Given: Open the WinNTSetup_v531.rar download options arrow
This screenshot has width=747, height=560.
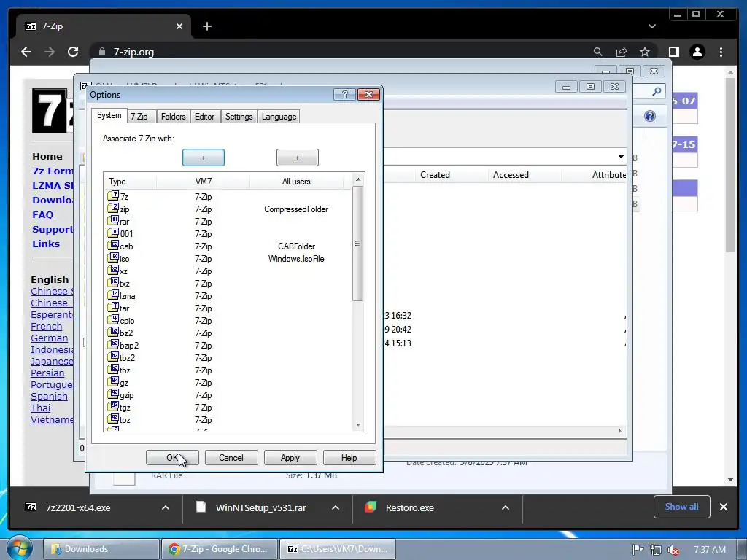Looking at the screenshot, I should (x=336, y=507).
